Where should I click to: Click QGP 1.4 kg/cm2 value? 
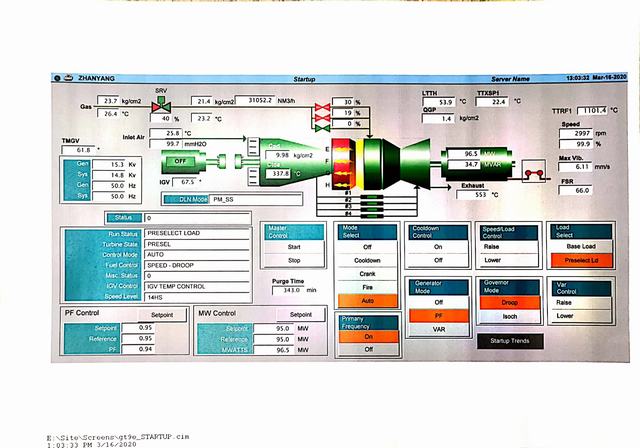point(439,118)
